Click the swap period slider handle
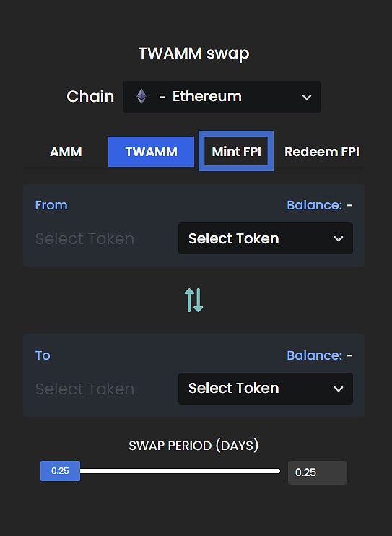 (60, 471)
